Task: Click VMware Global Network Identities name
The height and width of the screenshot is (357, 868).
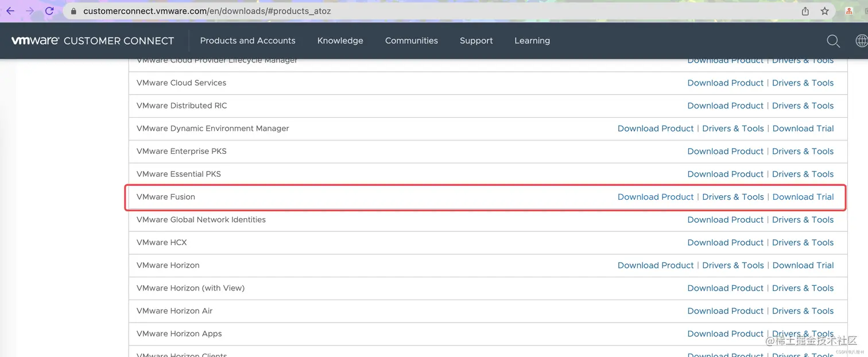Action: click(x=201, y=220)
